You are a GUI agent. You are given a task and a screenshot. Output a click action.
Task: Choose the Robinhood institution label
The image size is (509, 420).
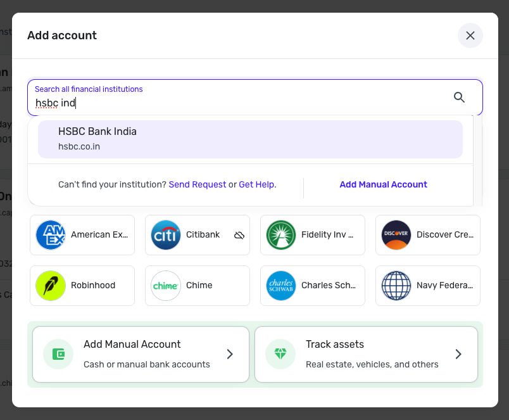point(93,285)
